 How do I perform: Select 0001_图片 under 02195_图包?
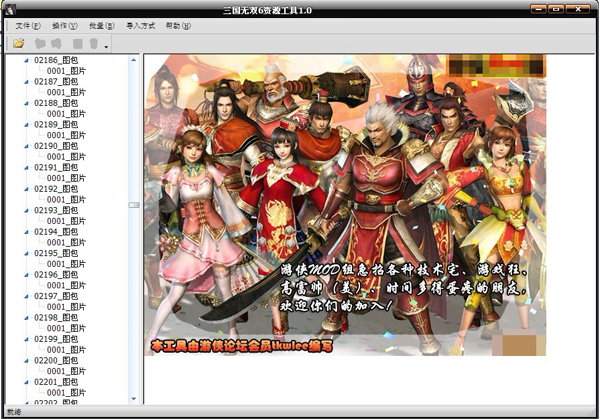coord(66,264)
